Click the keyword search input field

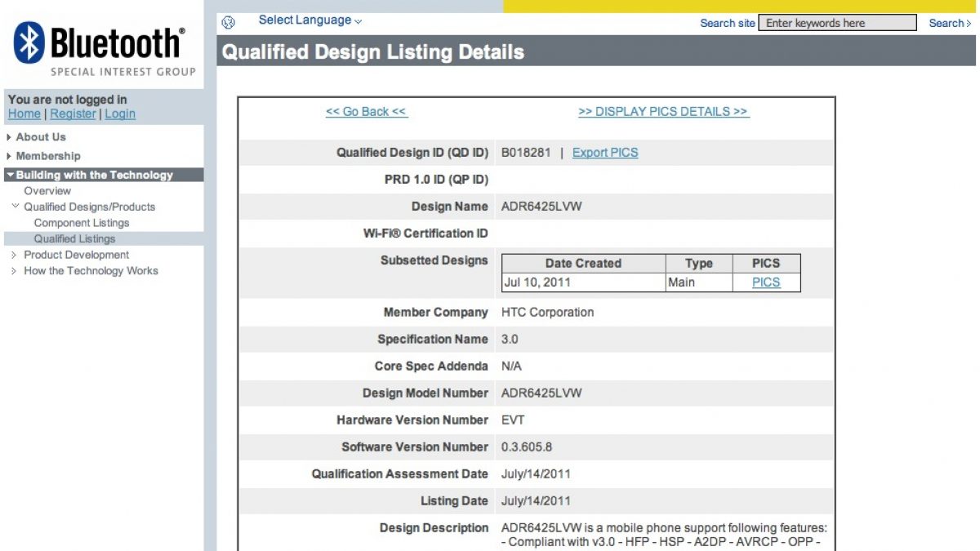click(837, 23)
